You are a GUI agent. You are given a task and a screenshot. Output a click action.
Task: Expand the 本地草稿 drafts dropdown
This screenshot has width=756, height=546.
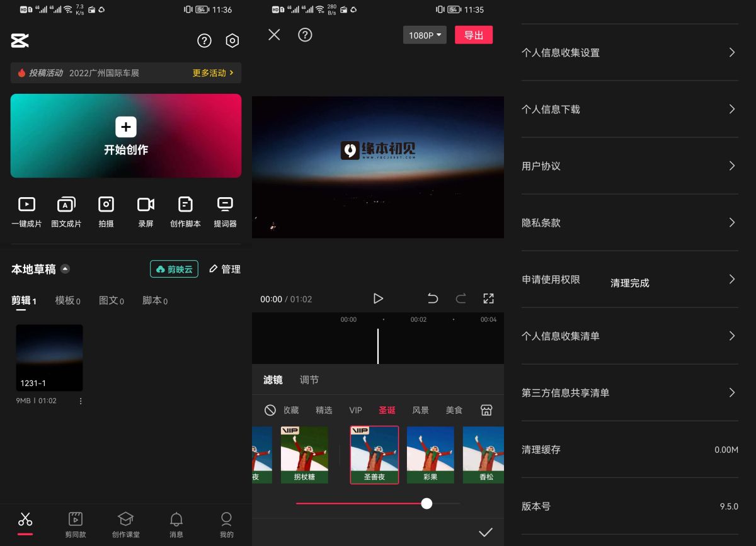tap(65, 269)
